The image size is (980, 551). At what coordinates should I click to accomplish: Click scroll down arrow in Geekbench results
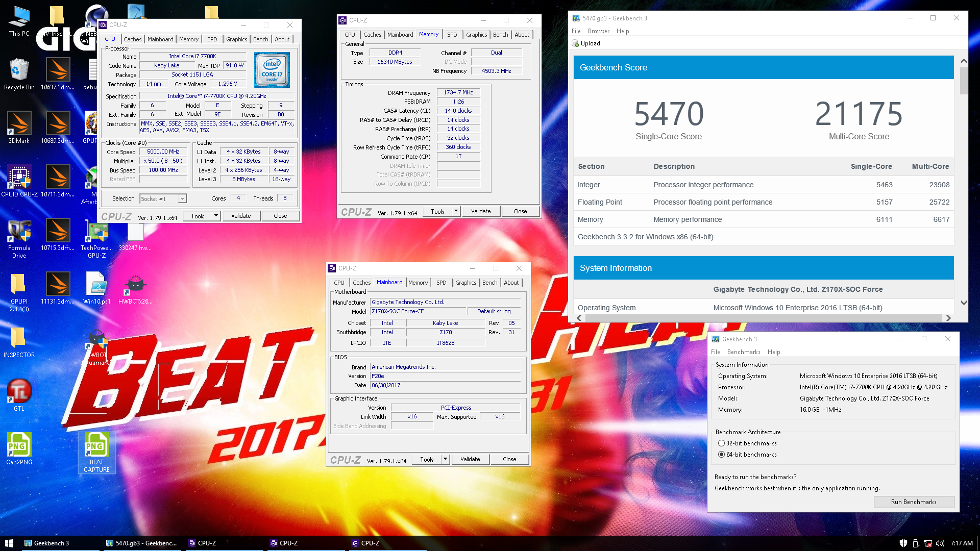(964, 303)
